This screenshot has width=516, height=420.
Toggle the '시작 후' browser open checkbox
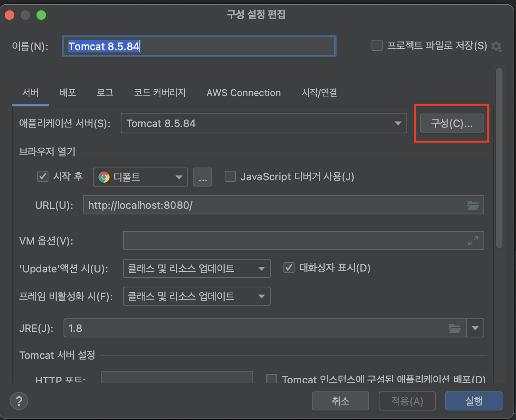pos(43,176)
